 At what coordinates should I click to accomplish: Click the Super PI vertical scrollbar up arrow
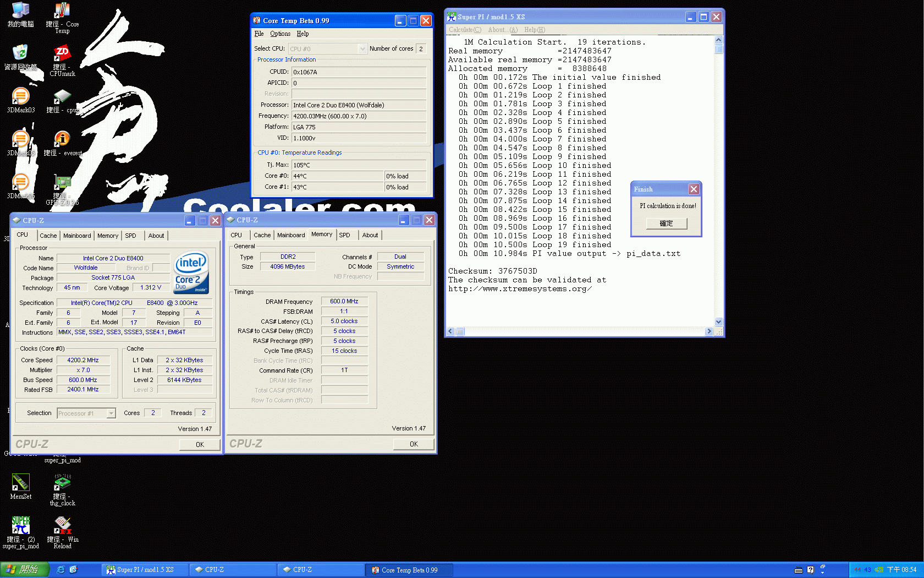coord(719,40)
